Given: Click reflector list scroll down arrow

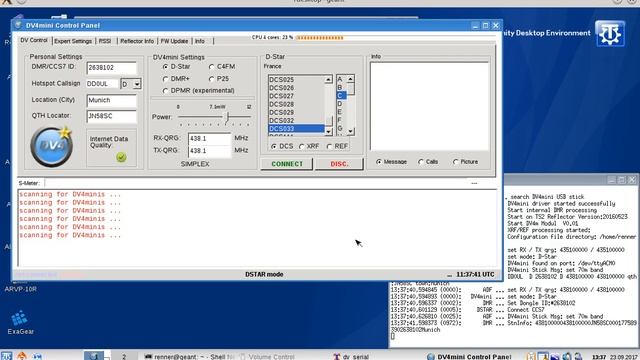Looking at the screenshot, I should [329, 132].
